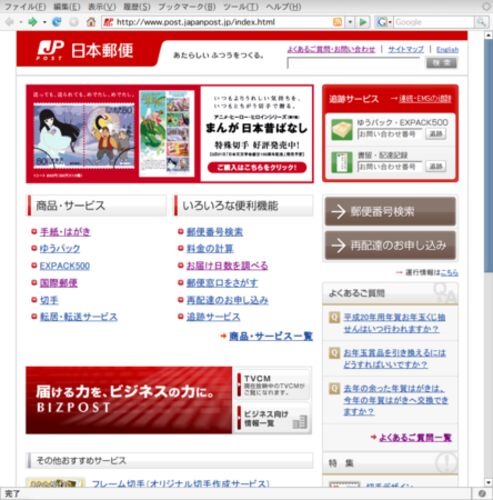Viewport: 493px width, 500px height.
Task: Open the 追跡サービス link in the list
Action: pyautogui.click(x=213, y=317)
